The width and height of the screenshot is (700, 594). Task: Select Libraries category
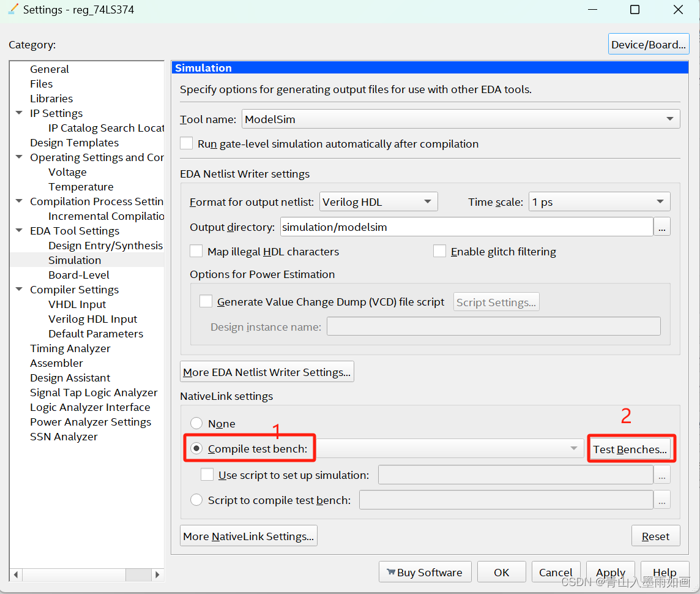click(51, 99)
